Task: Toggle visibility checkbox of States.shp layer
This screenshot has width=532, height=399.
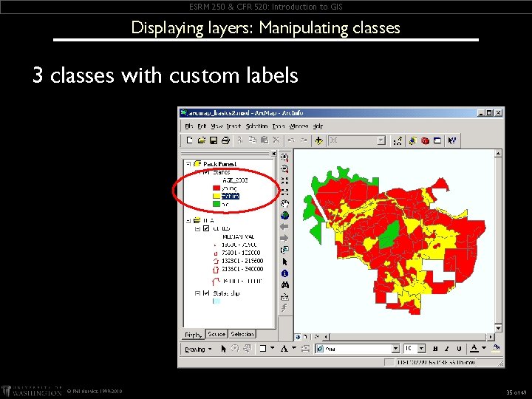Action: tap(206, 293)
